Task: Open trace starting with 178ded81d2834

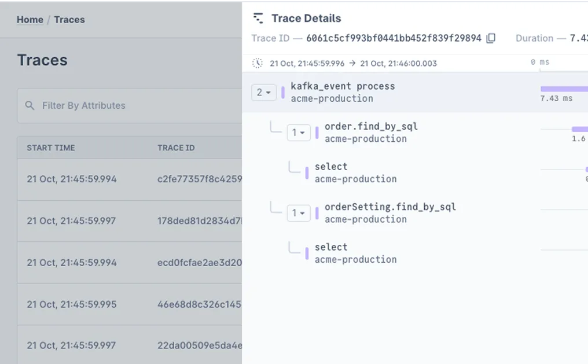Action: pos(200,220)
